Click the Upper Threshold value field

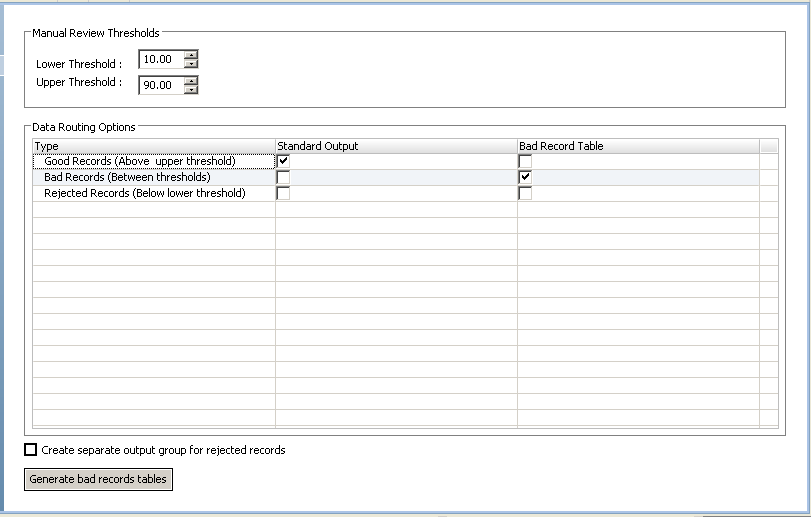tap(160, 86)
